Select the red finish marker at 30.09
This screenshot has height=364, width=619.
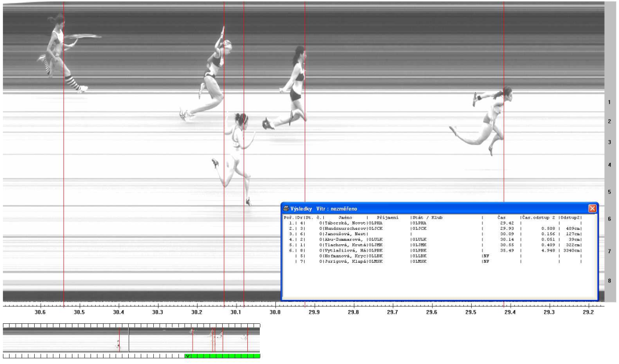pyautogui.click(x=244, y=154)
